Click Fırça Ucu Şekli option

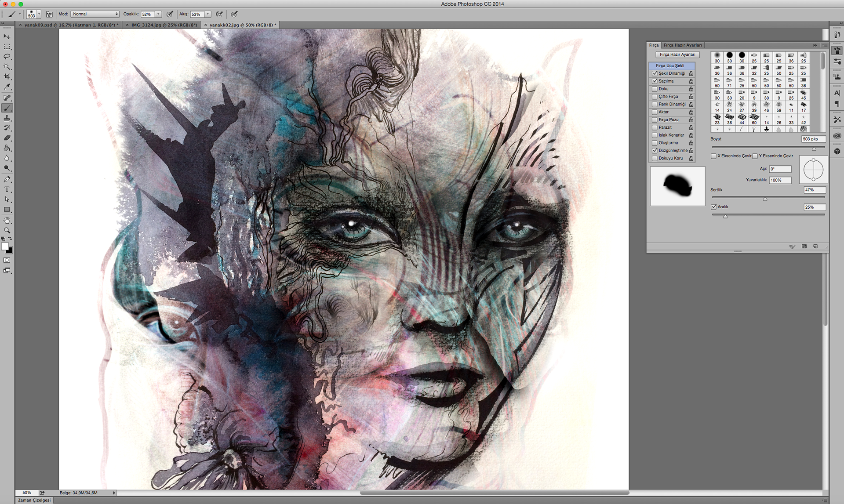670,65
